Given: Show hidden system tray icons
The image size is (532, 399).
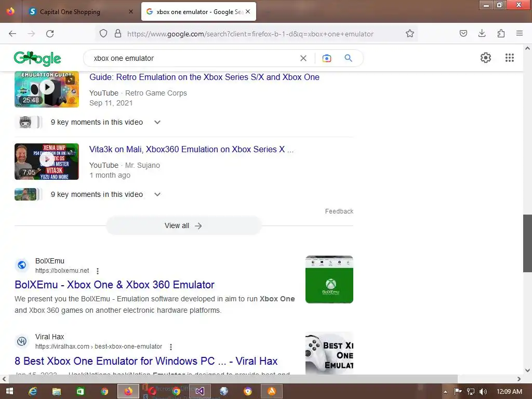Looking at the screenshot, I should [445, 392].
